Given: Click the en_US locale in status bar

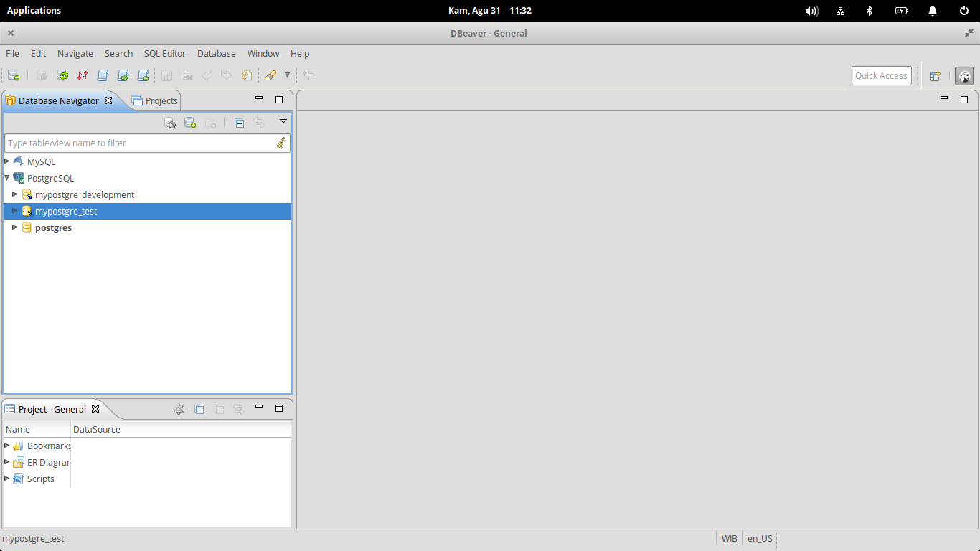Looking at the screenshot, I should (760, 538).
